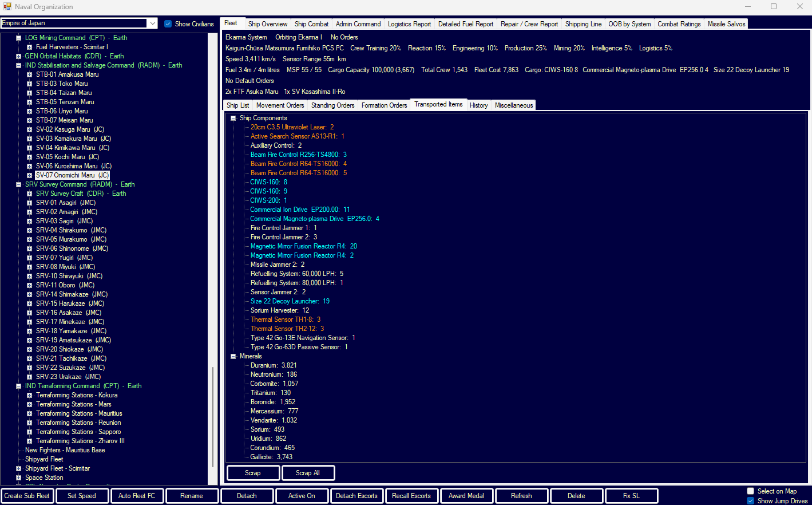Screen dimensions: 812x505
Task: Click the Delete button
Action: [576, 496]
